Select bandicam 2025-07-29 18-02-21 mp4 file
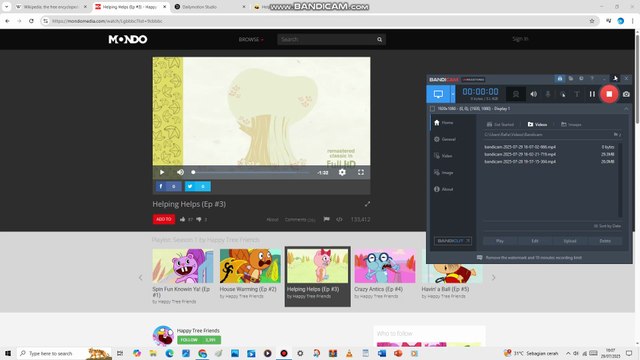 550,154
